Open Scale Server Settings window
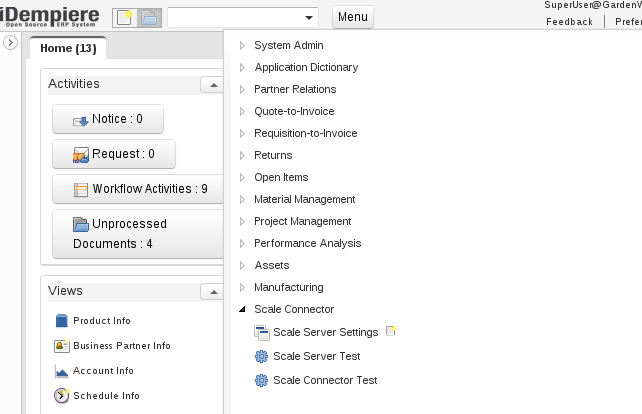The image size is (642, 414). point(325,332)
